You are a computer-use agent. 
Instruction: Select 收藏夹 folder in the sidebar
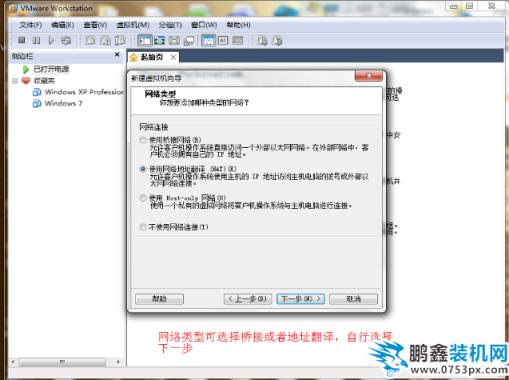coord(44,81)
